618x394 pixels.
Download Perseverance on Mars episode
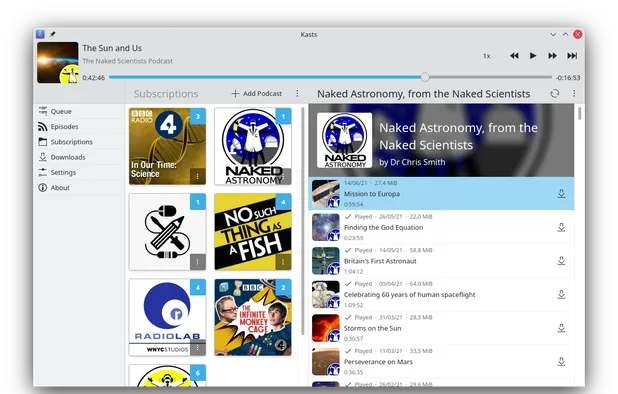point(561,362)
